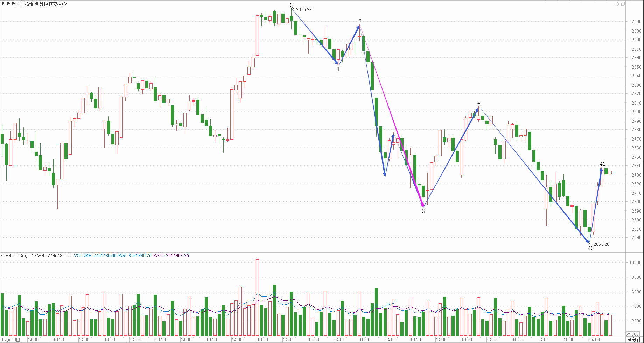
Task: Click the 999999 上证指数 chart title
Action: pos(31,4)
